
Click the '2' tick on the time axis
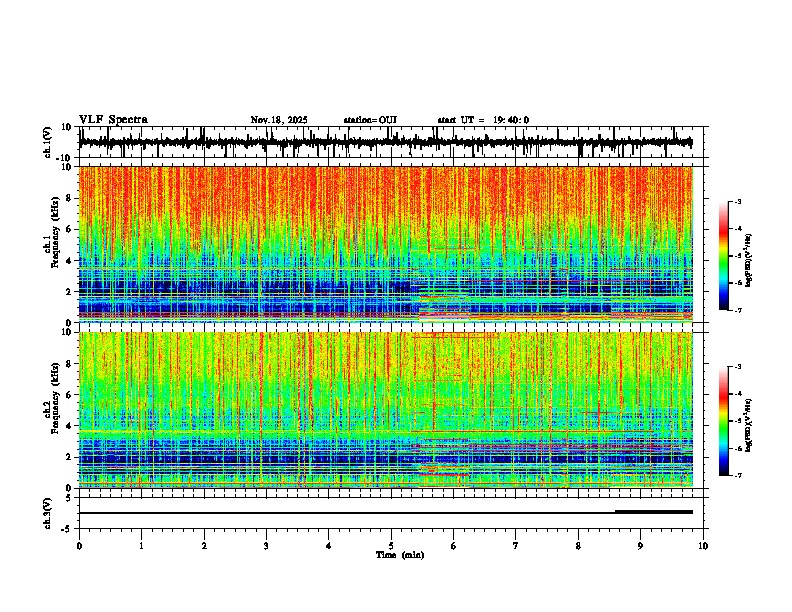204,546
